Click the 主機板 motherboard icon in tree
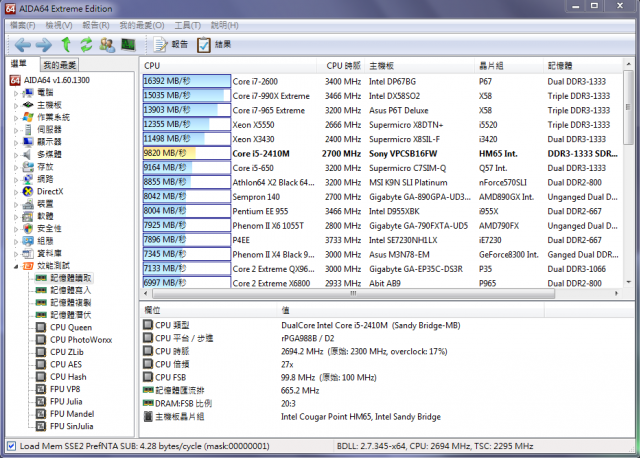 (28, 105)
